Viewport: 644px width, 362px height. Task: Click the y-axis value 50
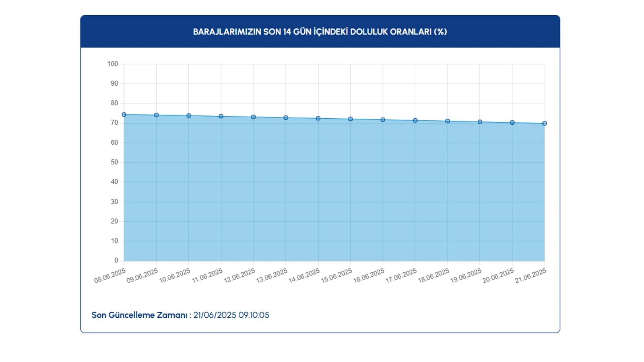pos(115,162)
